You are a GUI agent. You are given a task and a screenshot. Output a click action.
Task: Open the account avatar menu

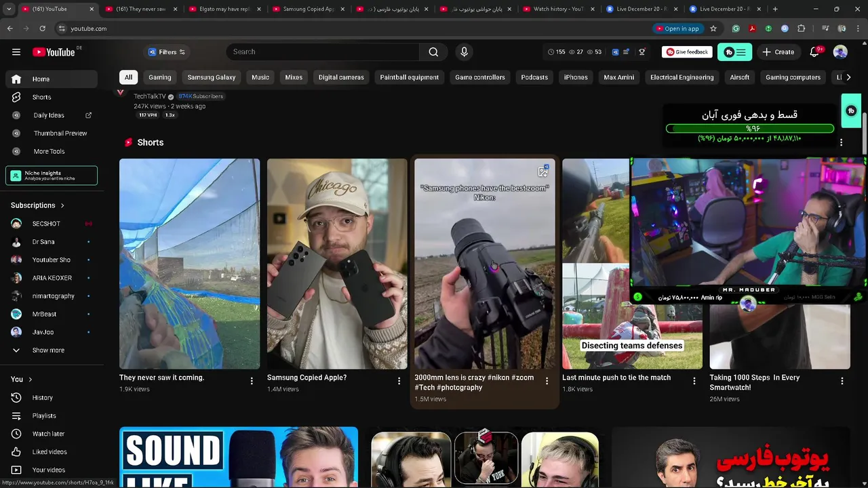pyautogui.click(x=840, y=52)
